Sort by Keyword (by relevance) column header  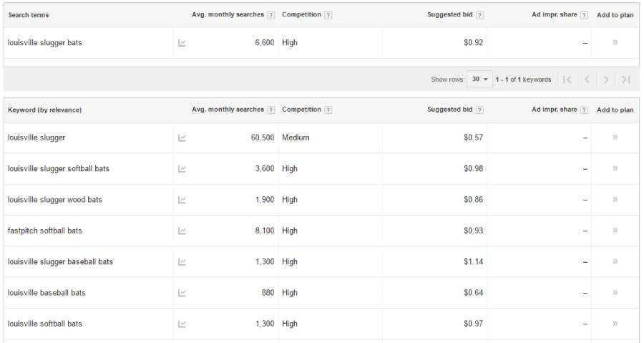[x=44, y=110]
